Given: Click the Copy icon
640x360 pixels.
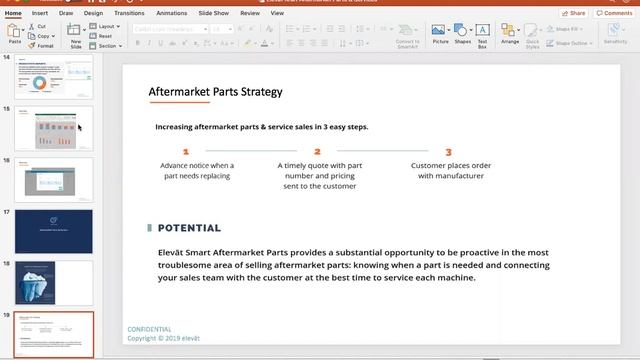Looking at the screenshot, I should coord(31,36).
